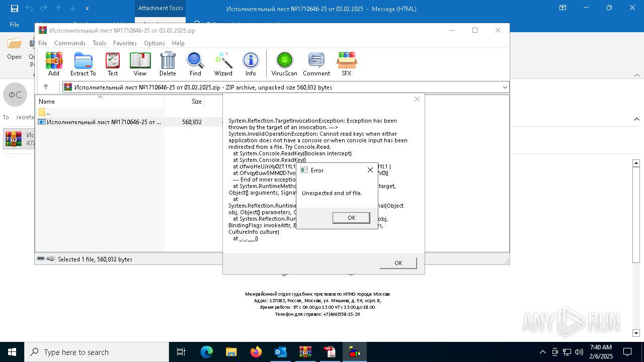644x362 pixels.
Task: Open Outlook ribbon Open folder icon
Action: tap(14, 49)
